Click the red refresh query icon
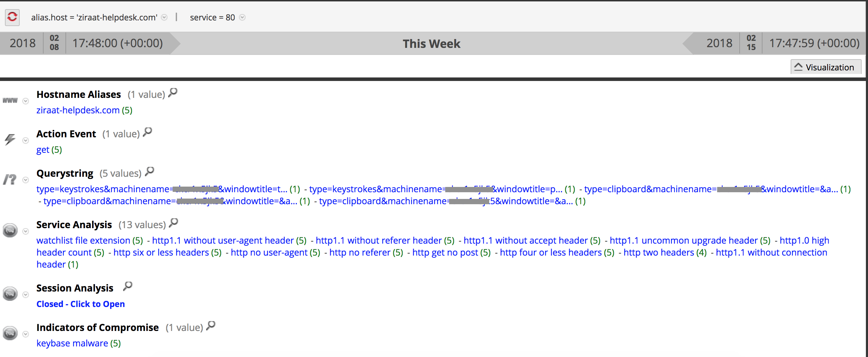This screenshot has width=868, height=357. pos(12,17)
